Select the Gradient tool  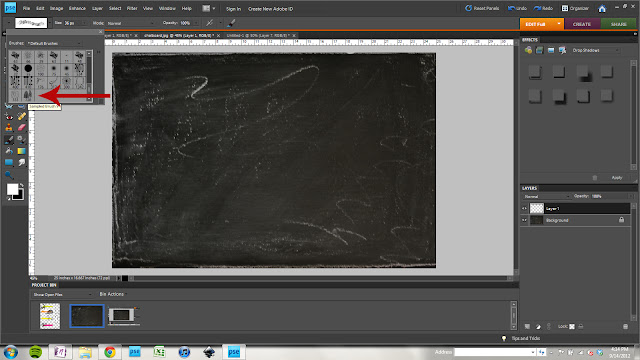coord(21,151)
